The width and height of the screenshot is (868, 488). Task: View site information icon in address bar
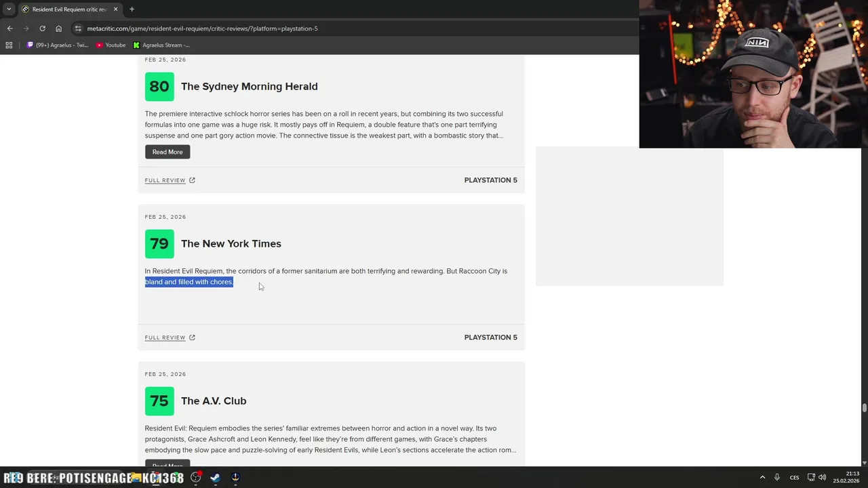[x=78, y=28]
